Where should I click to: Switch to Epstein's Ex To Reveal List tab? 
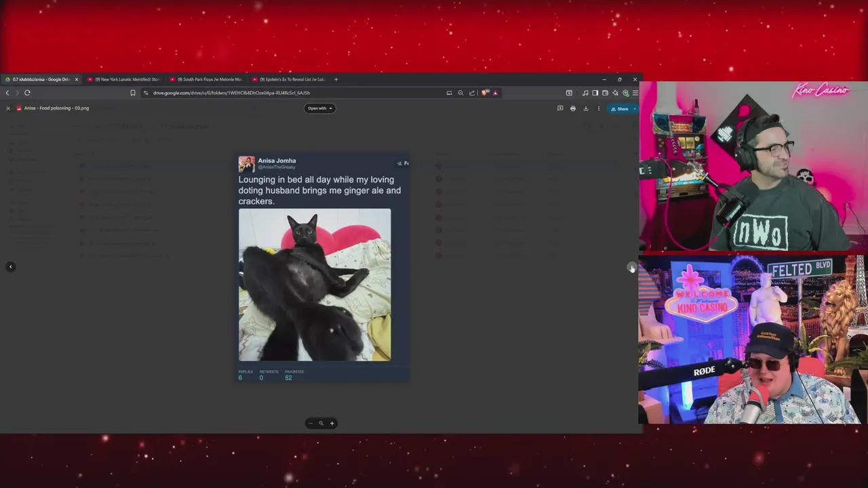coord(290,79)
